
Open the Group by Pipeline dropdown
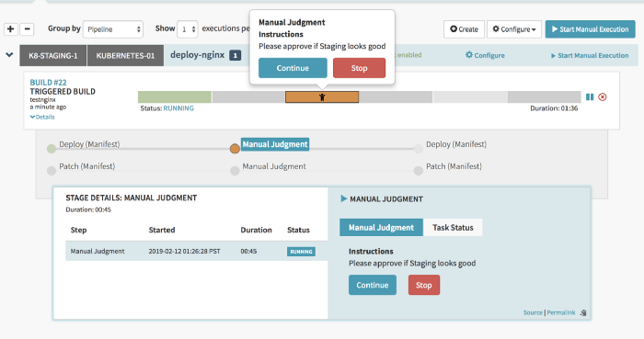click(113, 29)
